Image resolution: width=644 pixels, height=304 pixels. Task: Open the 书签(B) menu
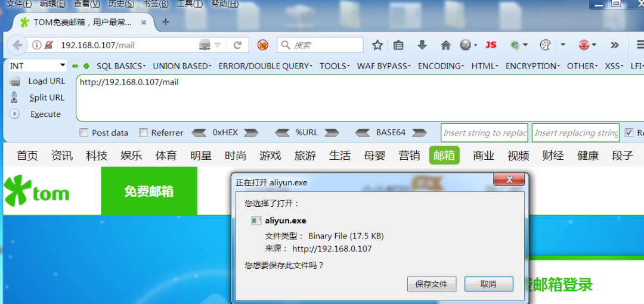155,4
